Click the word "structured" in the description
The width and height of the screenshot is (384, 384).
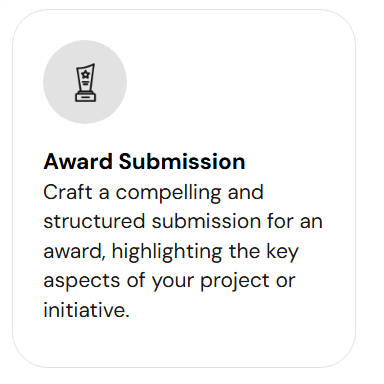click(x=94, y=221)
